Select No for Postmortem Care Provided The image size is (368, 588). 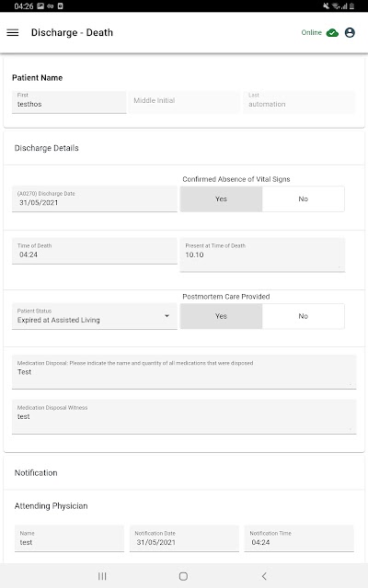[303, 316]
